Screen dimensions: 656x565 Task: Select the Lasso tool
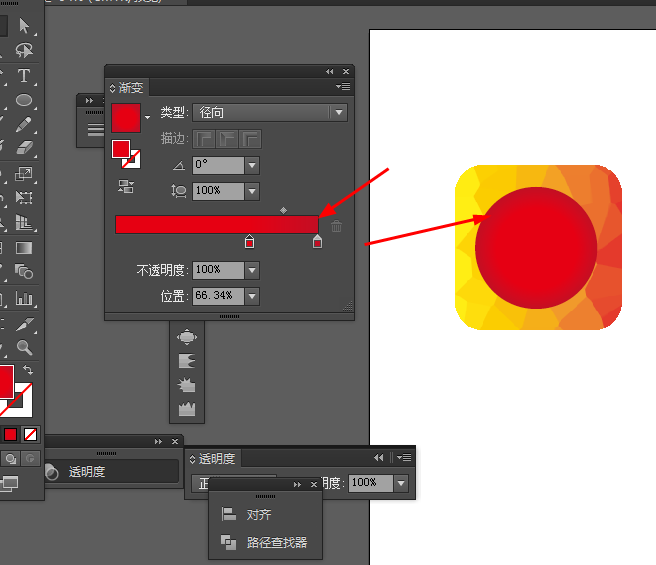24,51
